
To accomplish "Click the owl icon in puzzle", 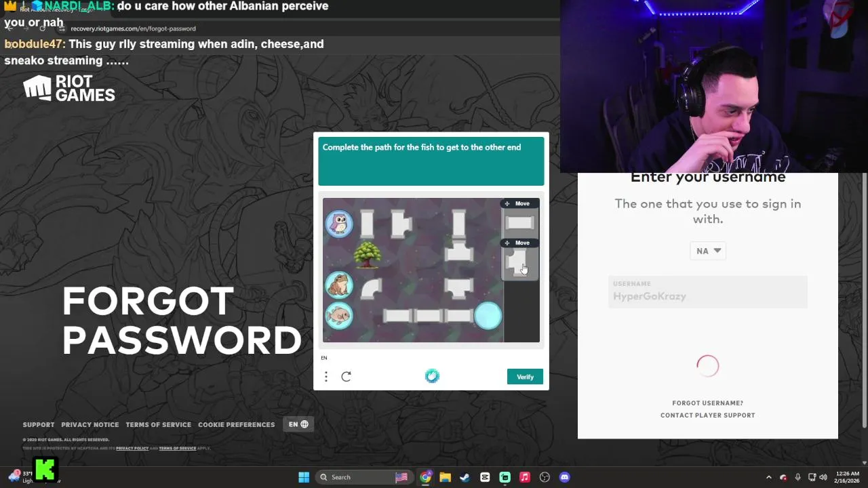I will 339,223.
